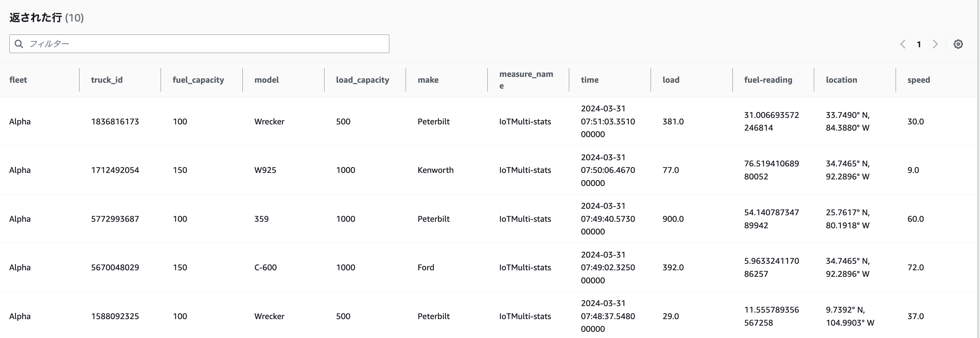Click the load_capacity column header

(x=362, y=80)
